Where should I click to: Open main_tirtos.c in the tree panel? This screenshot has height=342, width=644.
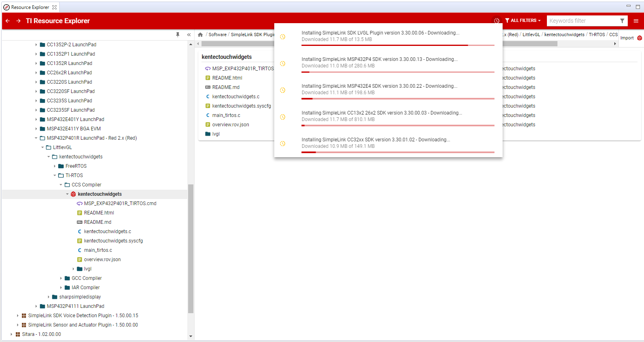point(98,250)
